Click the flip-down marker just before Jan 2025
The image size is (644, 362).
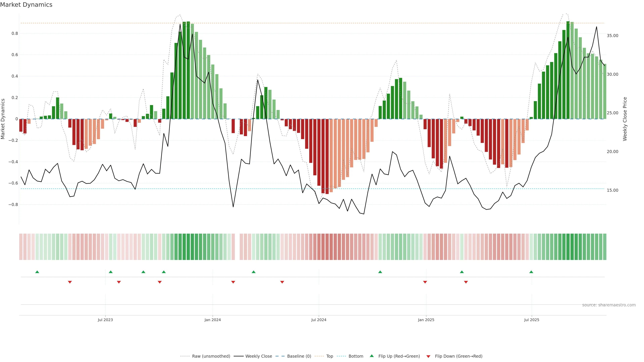pyautogui.click(x=425, y=282)
